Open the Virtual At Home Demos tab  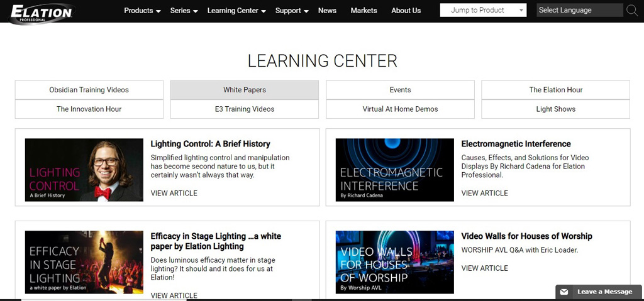pos(400,109)
